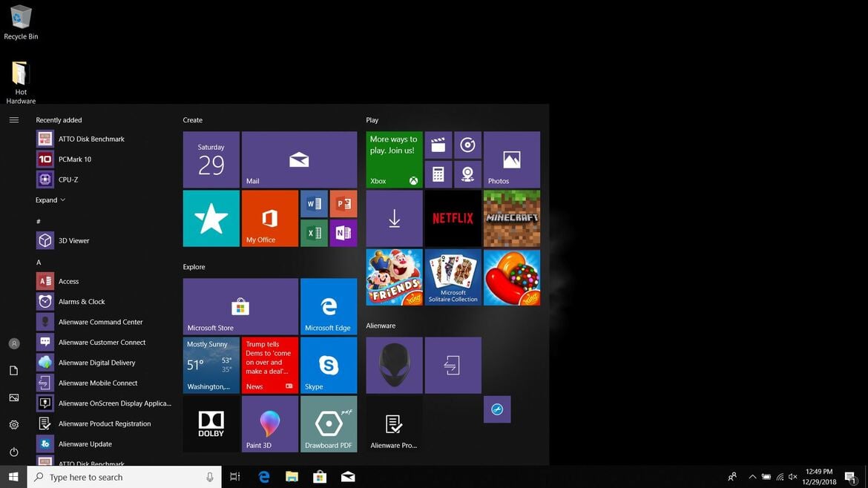Open the Word tile
Screen dimensions: 868x488
(x=314, y=204)
